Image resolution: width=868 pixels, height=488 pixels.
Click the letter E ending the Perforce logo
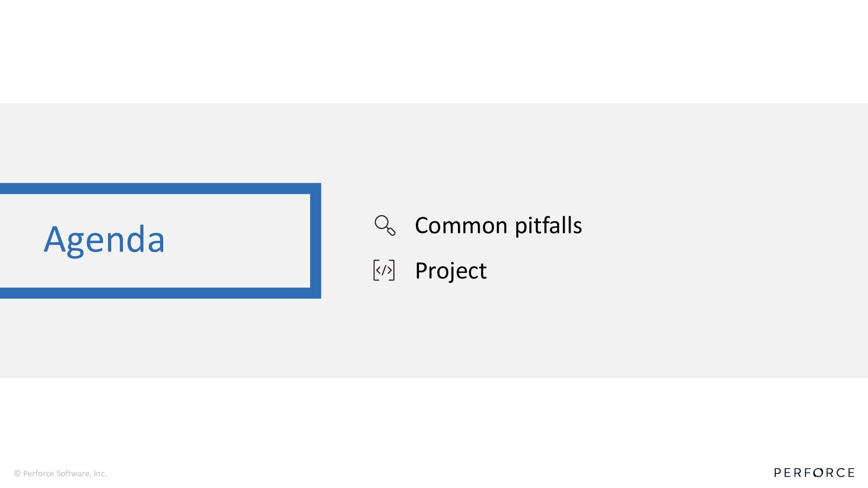tap(851, 473)
